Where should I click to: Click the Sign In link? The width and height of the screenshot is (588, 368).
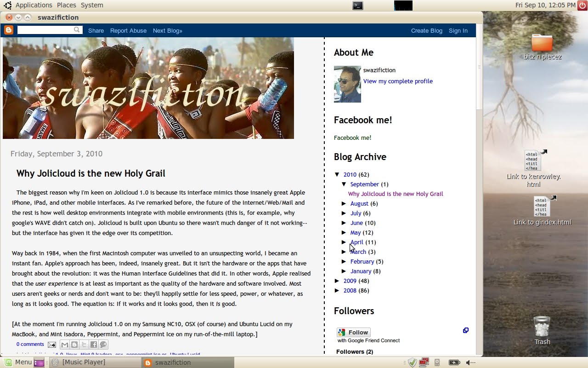[x=458, y=30]
